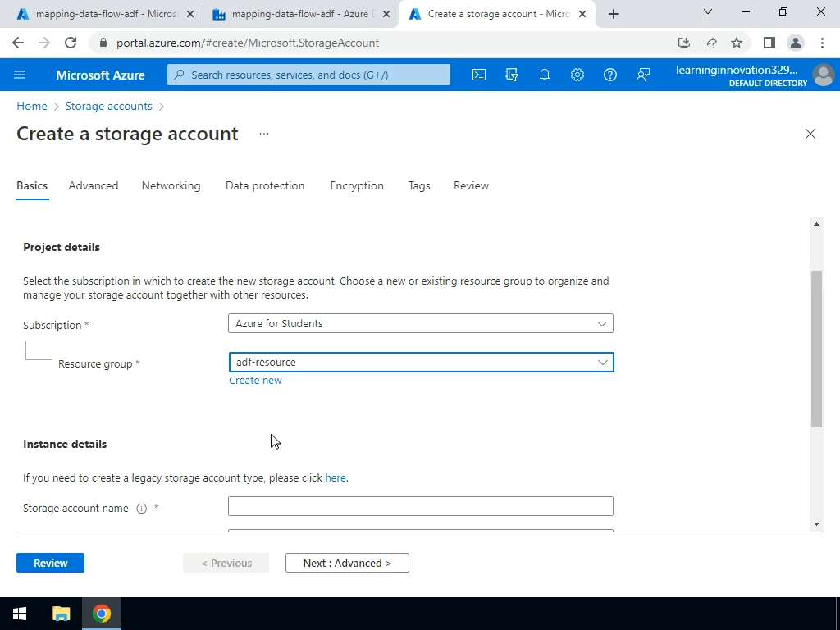Viewport: 840px width, 630px height.
Task: Click the blue Review button
Action: pyautogui.click(x=50, y=563)
